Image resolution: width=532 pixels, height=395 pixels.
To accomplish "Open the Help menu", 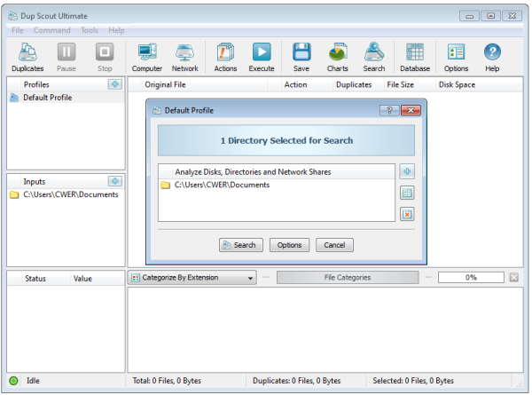I will point(116,30).
